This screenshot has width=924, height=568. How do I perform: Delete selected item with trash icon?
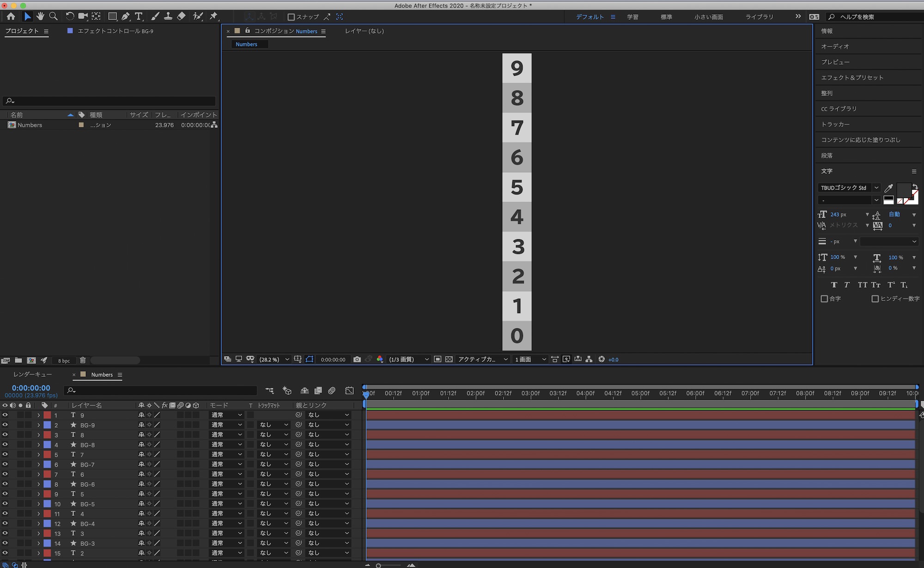(83, 360)
